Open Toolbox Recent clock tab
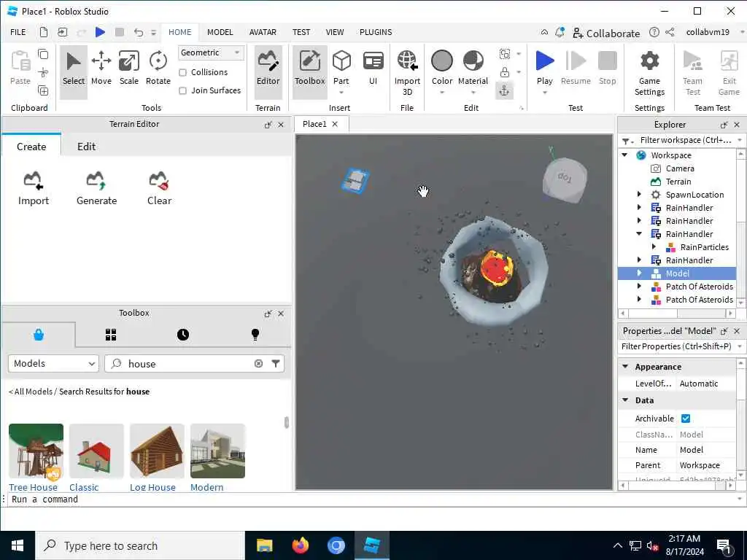This screenshot has width=747, height=560. coord(183,335)
